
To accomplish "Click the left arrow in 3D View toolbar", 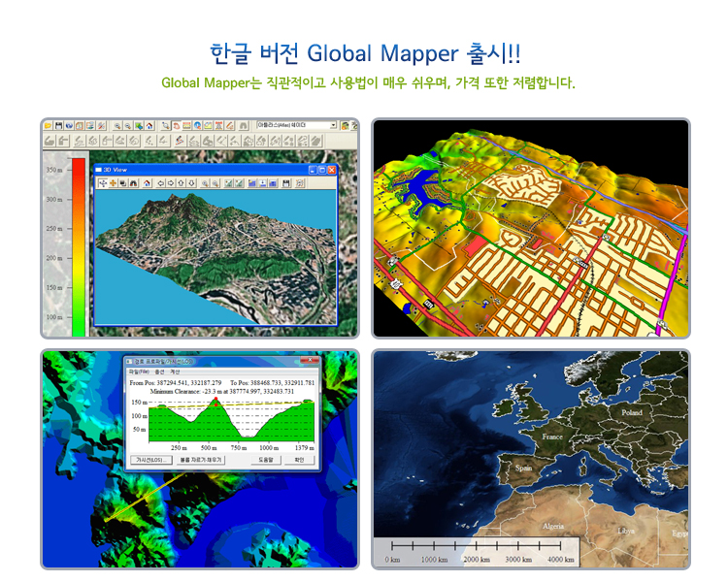I will point(160,183).
